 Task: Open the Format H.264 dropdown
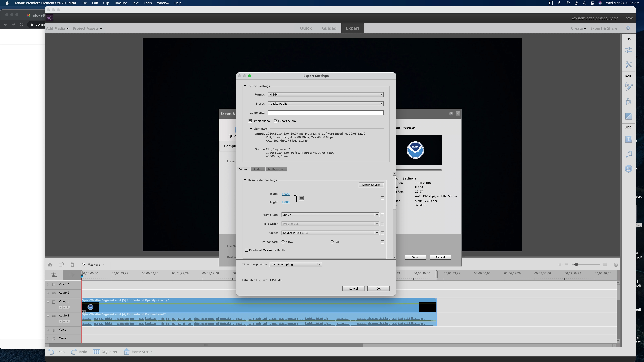click(325, 94)
